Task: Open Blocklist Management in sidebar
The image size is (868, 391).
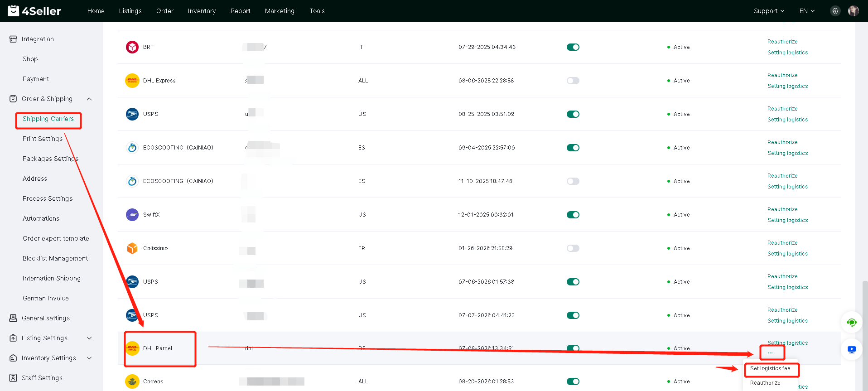Action: coord(55,258)
